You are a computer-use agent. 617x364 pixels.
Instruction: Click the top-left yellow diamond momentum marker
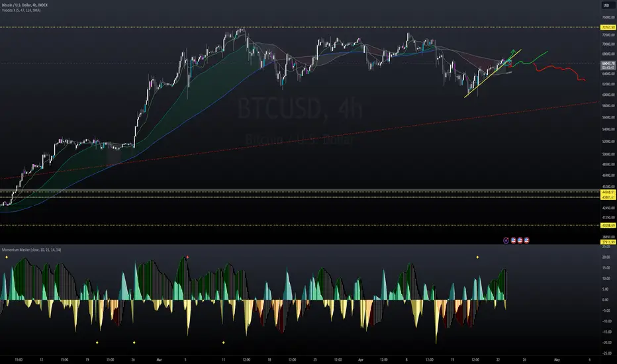coord(7,257)
